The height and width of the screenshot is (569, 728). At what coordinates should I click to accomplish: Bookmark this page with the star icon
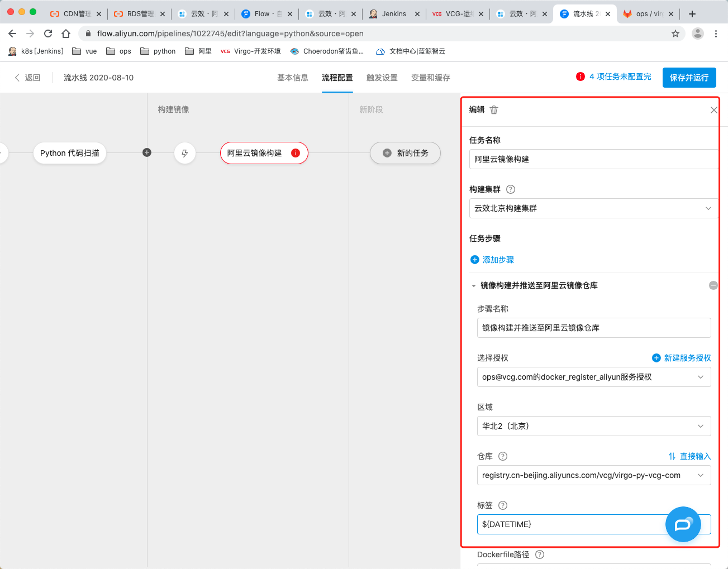coord(675,34)
